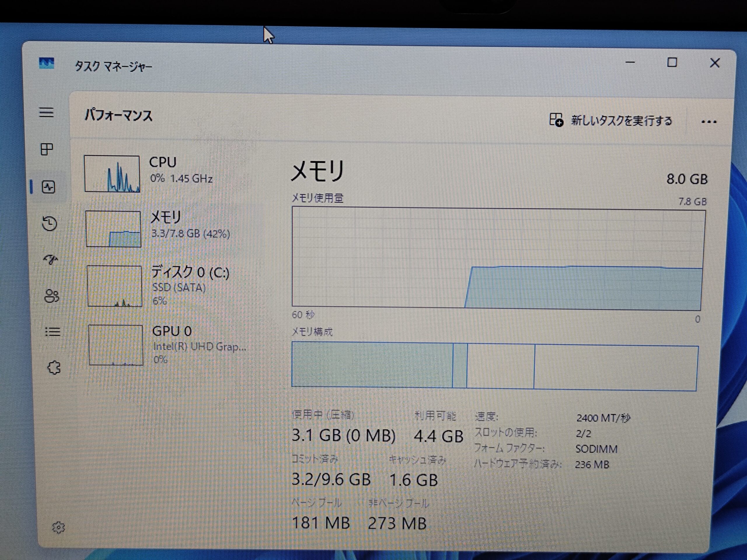Select the Performance page icon
This screenshot has width=747, height=560.
tap(48, 187)
